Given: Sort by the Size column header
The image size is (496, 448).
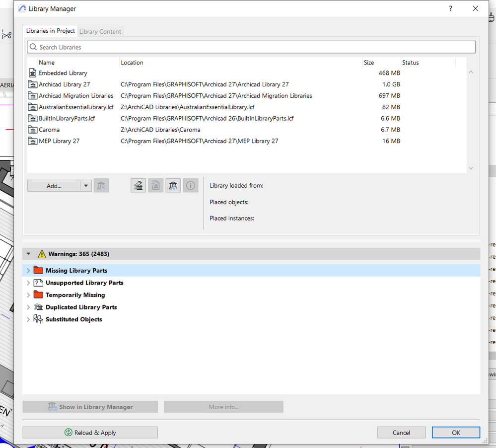Looking at the screenshot, I should tap(382, 63).
